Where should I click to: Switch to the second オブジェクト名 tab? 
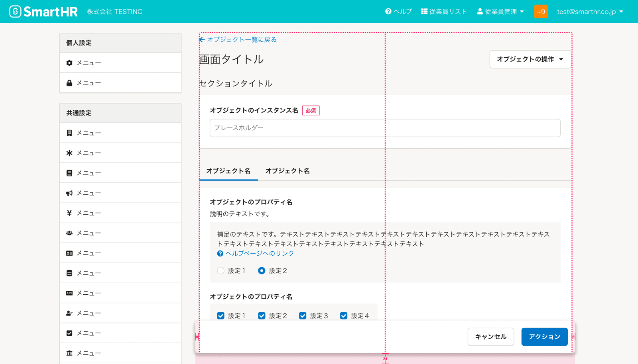[287, 171]
